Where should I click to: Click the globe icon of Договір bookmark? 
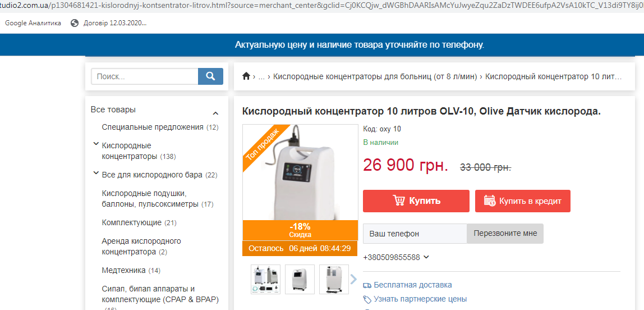pyautogui.click(x=75, y=23)
